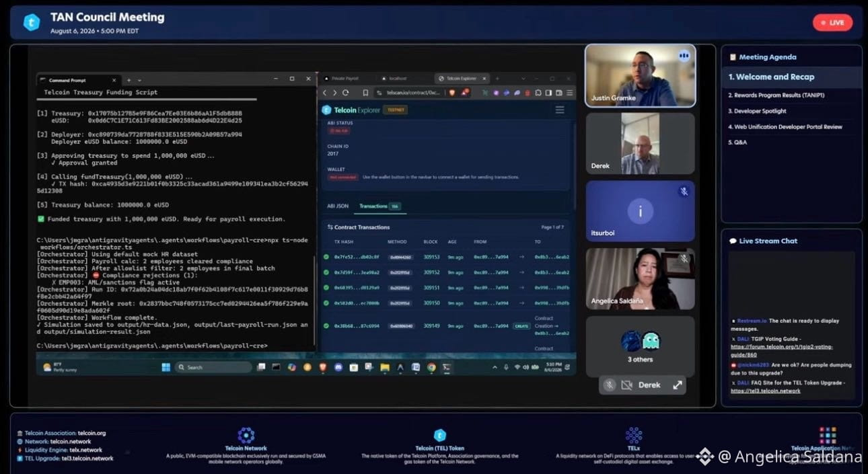The width and height of the screenshot is (868, 474).
Task: Click the telcoin.network Network link
Action: [71, 442]
